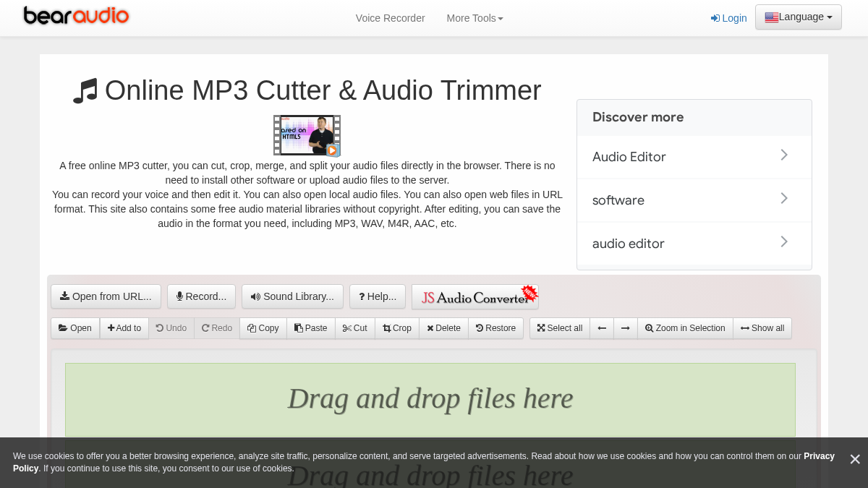
Task: Open the Language dropdown
Action: tap(799, 17)
